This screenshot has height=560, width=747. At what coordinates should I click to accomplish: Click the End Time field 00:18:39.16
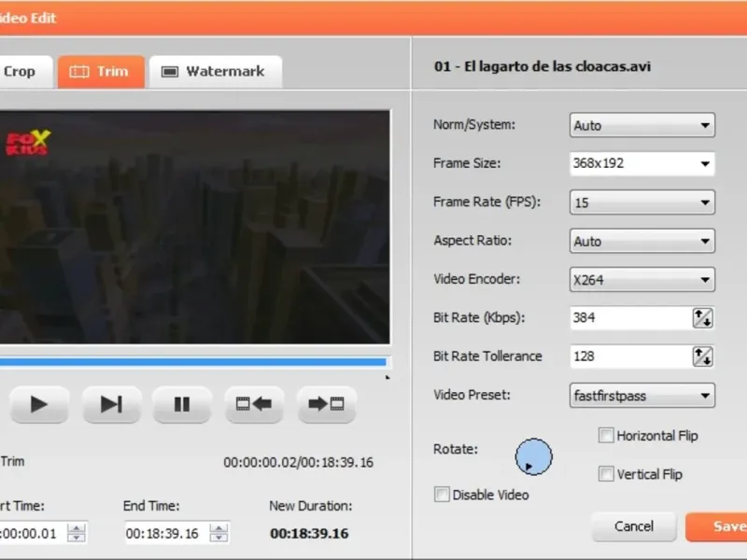pyautogui.click(x=166, y=533)
